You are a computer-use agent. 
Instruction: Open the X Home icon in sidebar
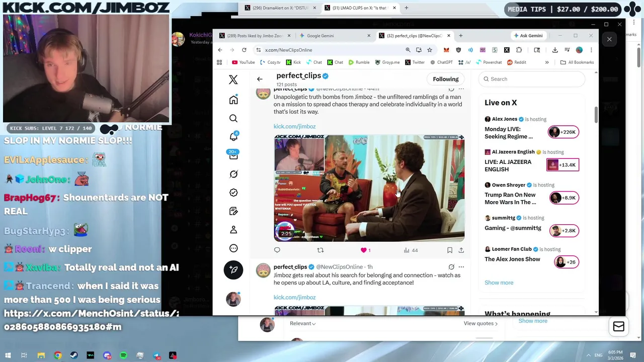pos(233,100)
